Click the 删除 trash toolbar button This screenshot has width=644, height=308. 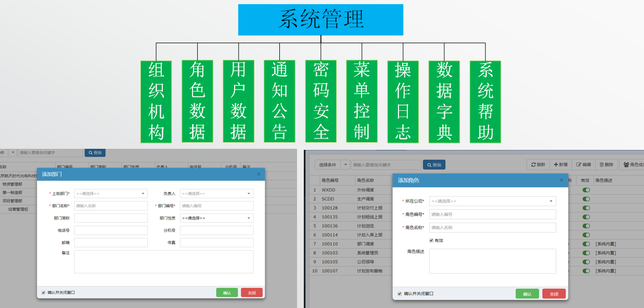tap(606, 164)
